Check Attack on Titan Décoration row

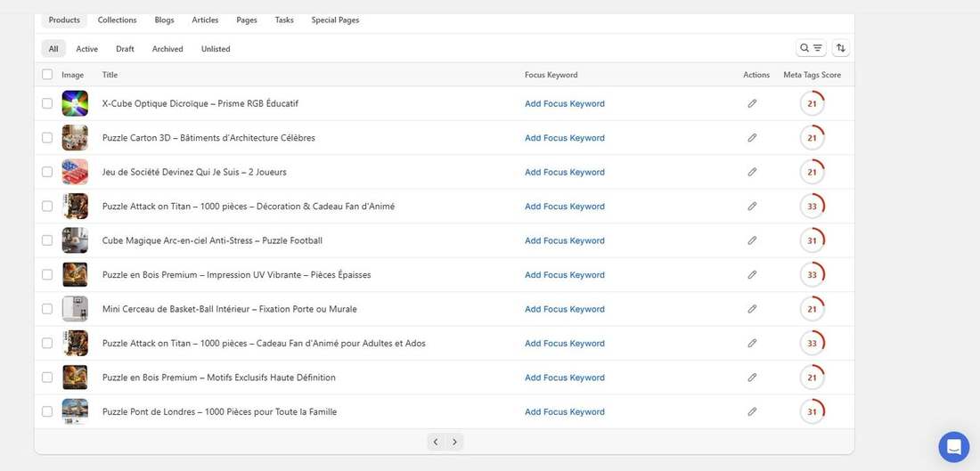coord(47,207)
